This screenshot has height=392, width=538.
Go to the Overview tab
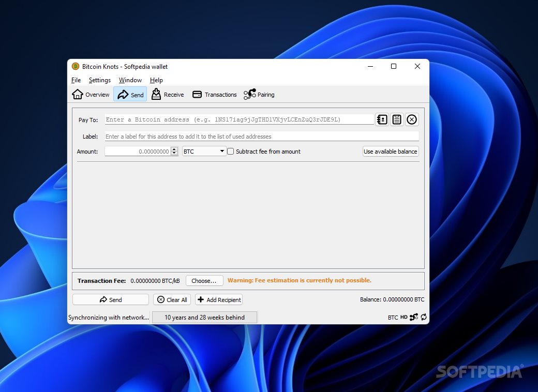91,94
